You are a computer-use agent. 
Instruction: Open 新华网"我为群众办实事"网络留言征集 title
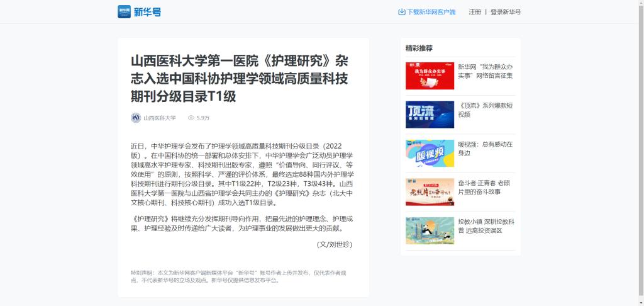click(486, 71)
